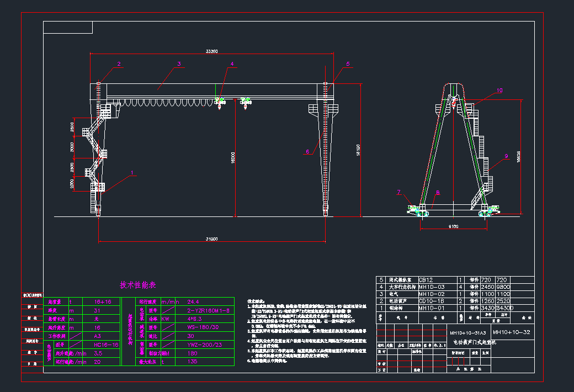574x392 pixels.
Task: Select balloon label 3 above main girder
Action: [179, 64]
